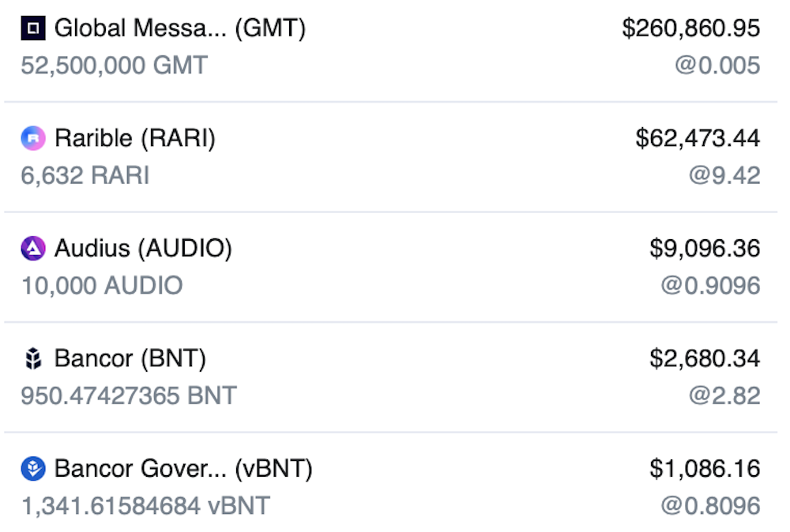This screenshot has width=790, height=532.
Task: Click the $260,860.95 GMT value
Action: point(690,28)
